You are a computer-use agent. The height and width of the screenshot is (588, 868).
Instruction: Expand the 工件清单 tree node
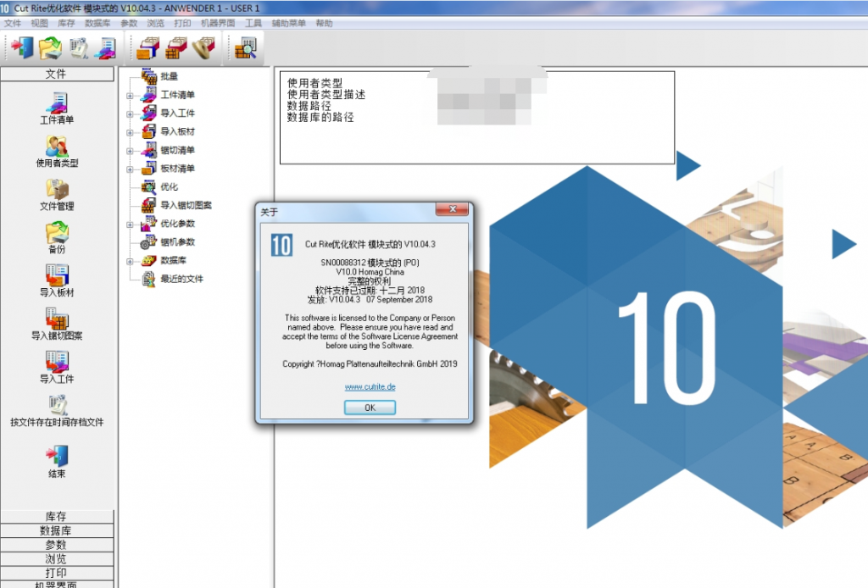tap(131, 96)
